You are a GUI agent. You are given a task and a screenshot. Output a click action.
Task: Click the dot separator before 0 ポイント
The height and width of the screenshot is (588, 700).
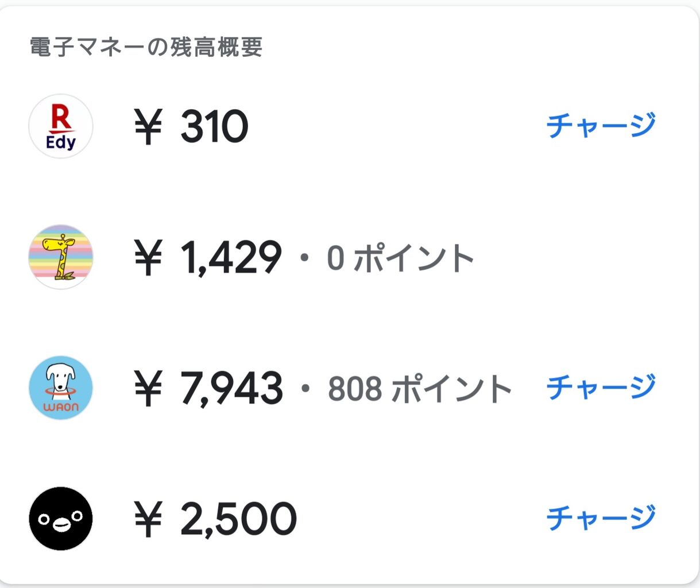(x=305, y=258)
